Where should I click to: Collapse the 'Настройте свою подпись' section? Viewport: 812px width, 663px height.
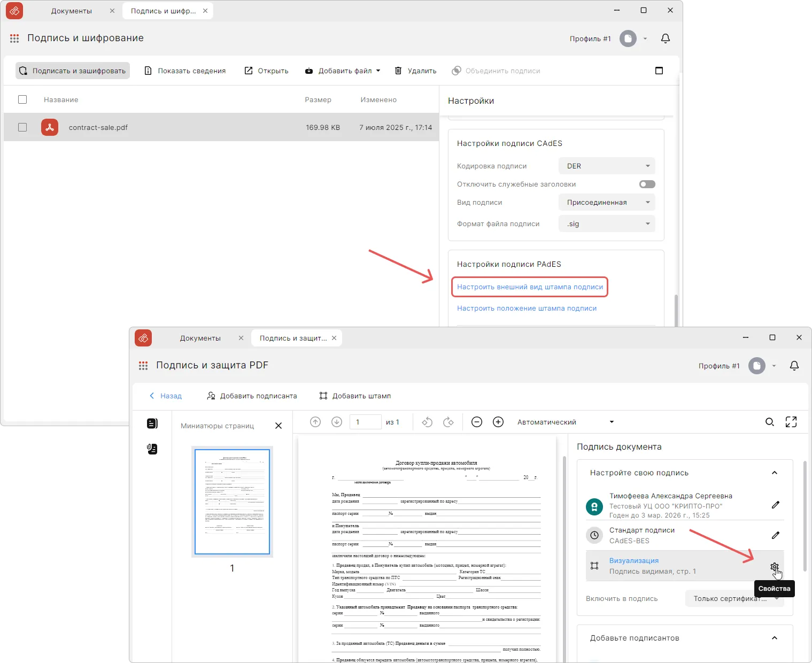[774, 473]
